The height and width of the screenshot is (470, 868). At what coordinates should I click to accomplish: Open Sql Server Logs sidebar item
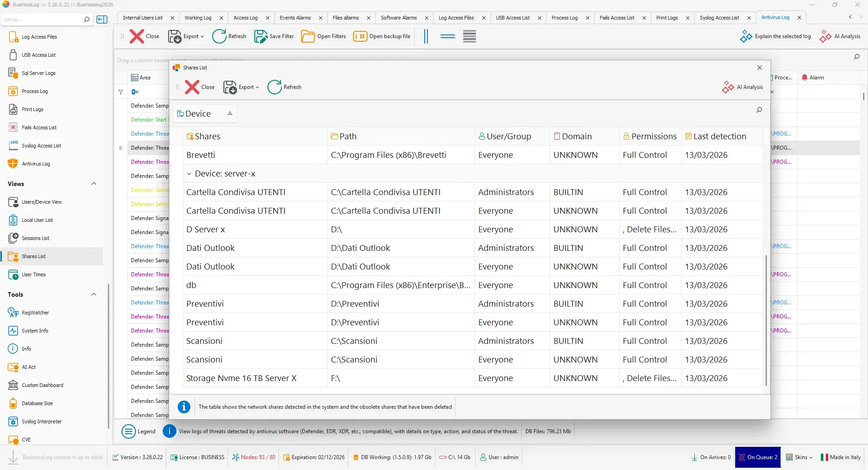(39, 73)
